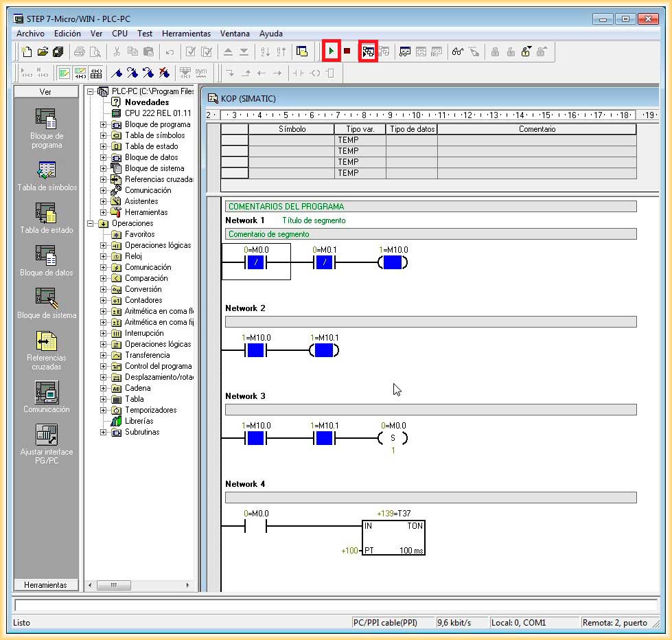Viewport: 672px width, 640px height.
Task: Click the green RUN button in toolbar
Action: click(332, 52)
